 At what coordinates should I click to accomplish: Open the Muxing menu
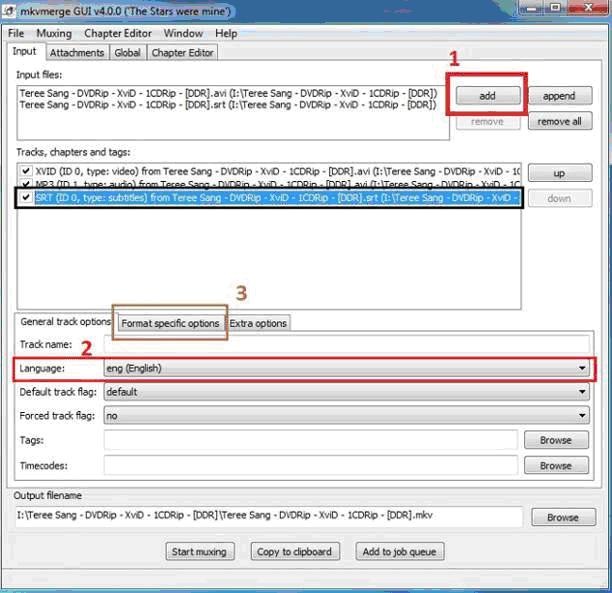coord(54,34)
